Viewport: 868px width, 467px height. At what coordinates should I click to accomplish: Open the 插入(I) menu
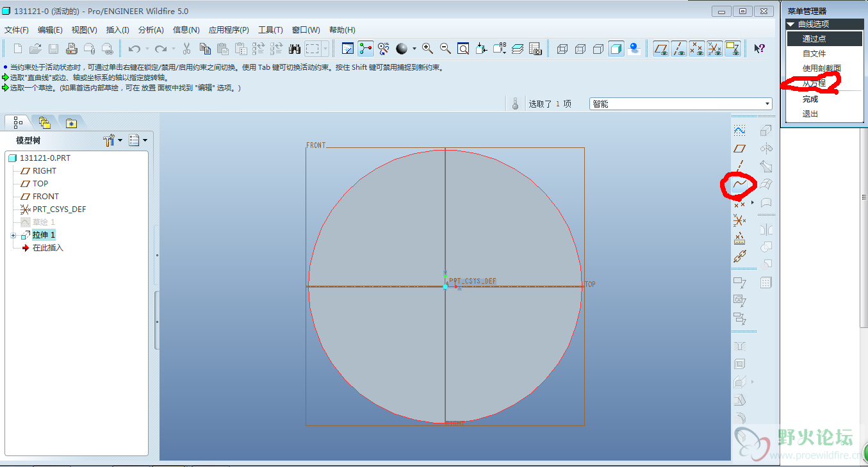(117, 30)
